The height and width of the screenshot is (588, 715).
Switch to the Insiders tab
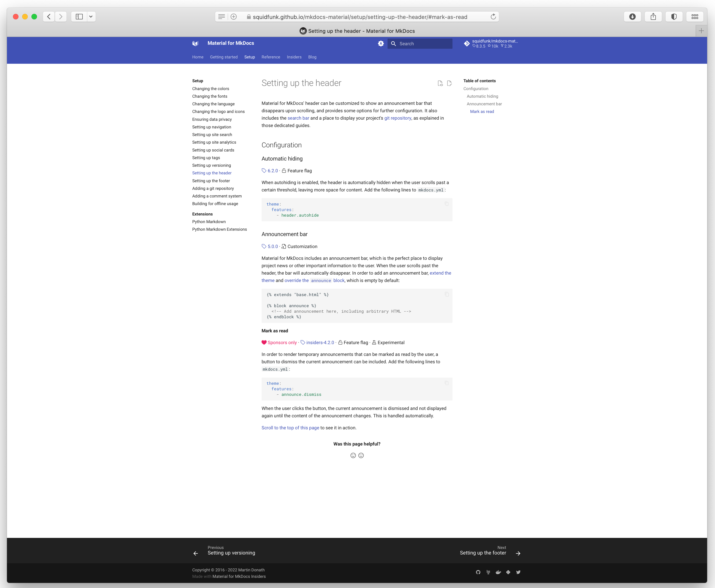pyautogui.click(x=294, y=57)
